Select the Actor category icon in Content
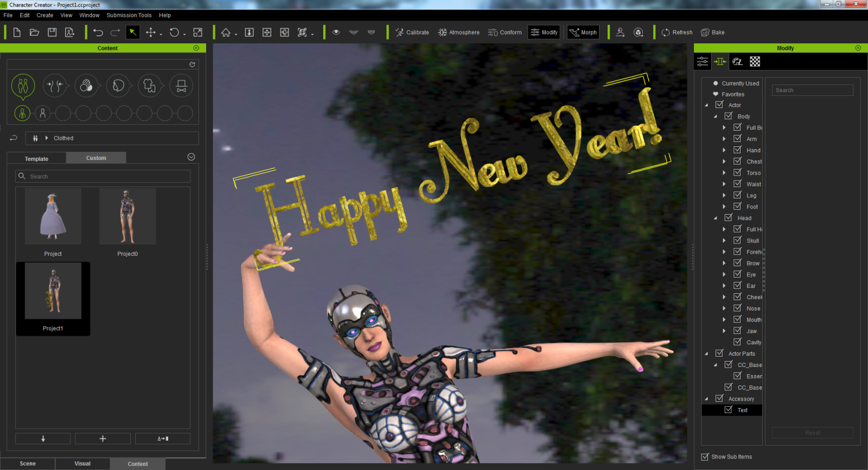 pos(23,86)
